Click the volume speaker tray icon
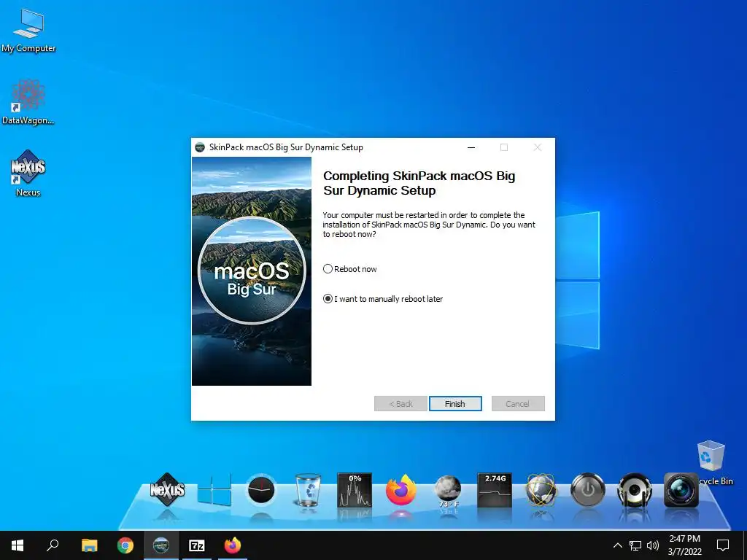This screenshot has height=560, width=747. [x=653, y=545]
